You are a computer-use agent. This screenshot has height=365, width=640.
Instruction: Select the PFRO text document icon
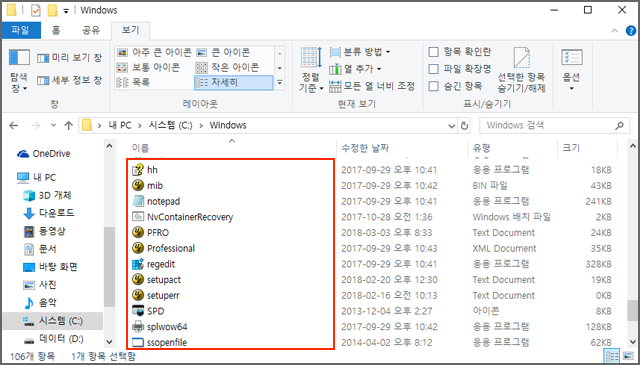[x=138, y=232]
